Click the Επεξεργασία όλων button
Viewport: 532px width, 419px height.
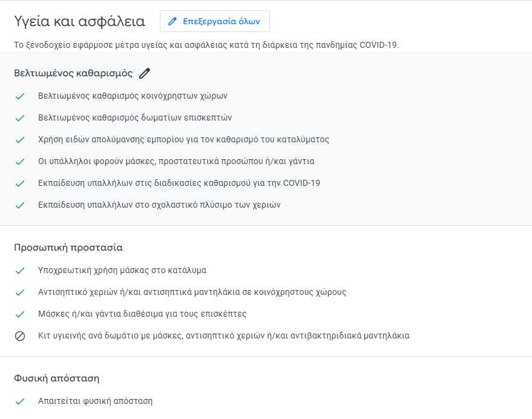coord(215,21)
